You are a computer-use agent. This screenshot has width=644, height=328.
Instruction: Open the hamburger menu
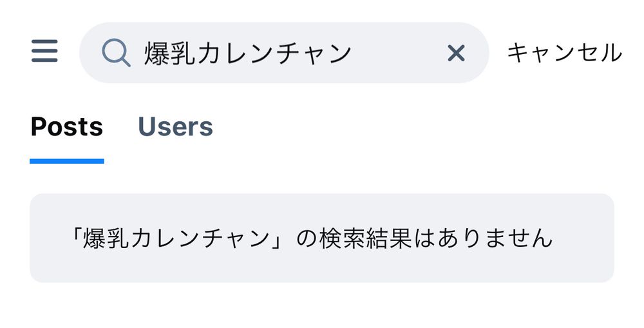coord(44,52)
